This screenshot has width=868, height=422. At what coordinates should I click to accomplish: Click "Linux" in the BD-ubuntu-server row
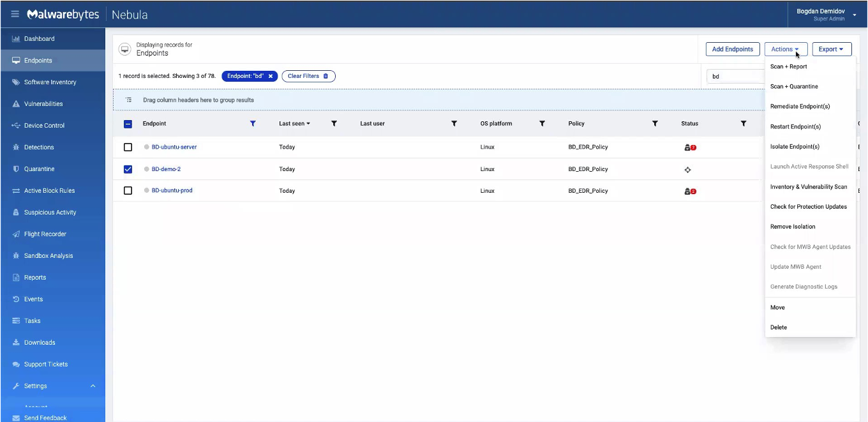488,147
